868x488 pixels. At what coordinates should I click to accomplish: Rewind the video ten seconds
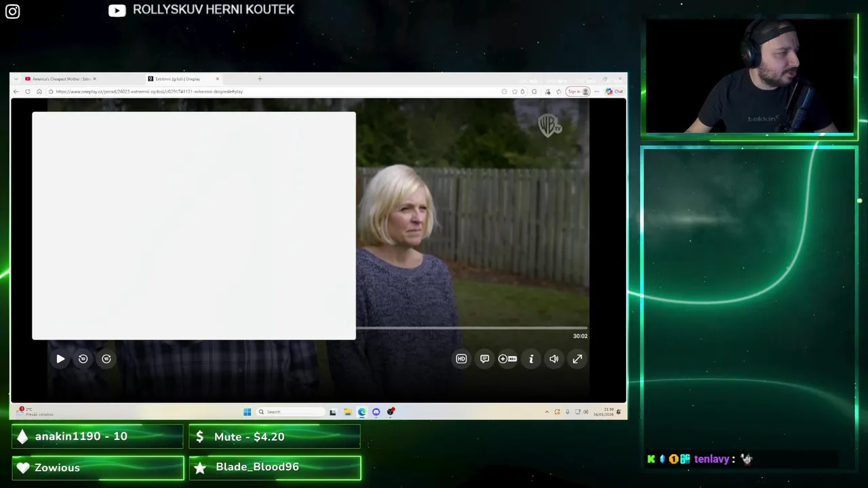click(83, 359)
